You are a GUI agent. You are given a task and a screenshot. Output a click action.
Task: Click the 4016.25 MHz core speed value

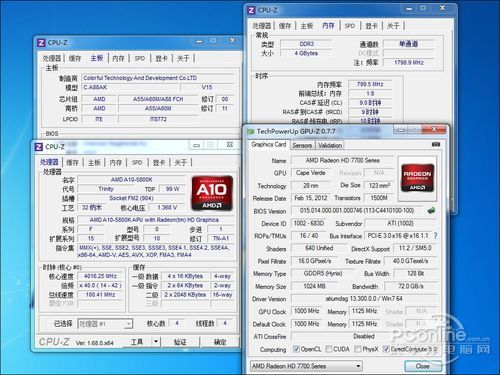tap(100, 276)
